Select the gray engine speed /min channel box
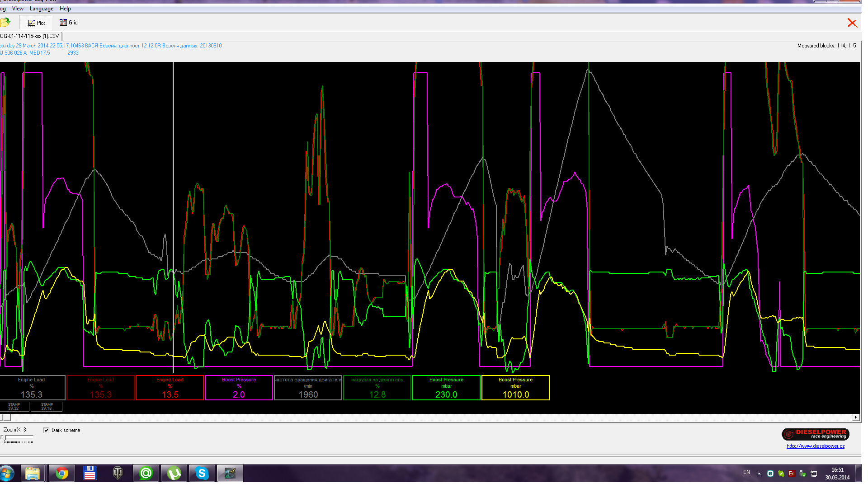 [x=308, y=388]
